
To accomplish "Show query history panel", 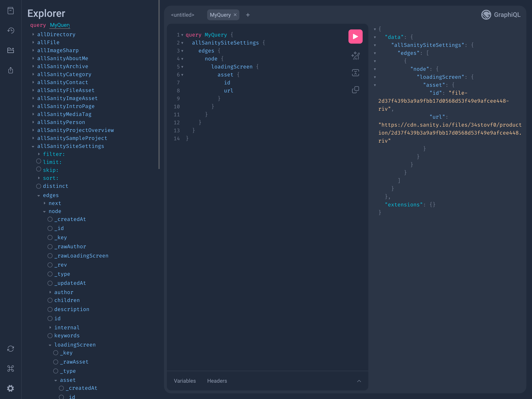I will pos(11,31).
